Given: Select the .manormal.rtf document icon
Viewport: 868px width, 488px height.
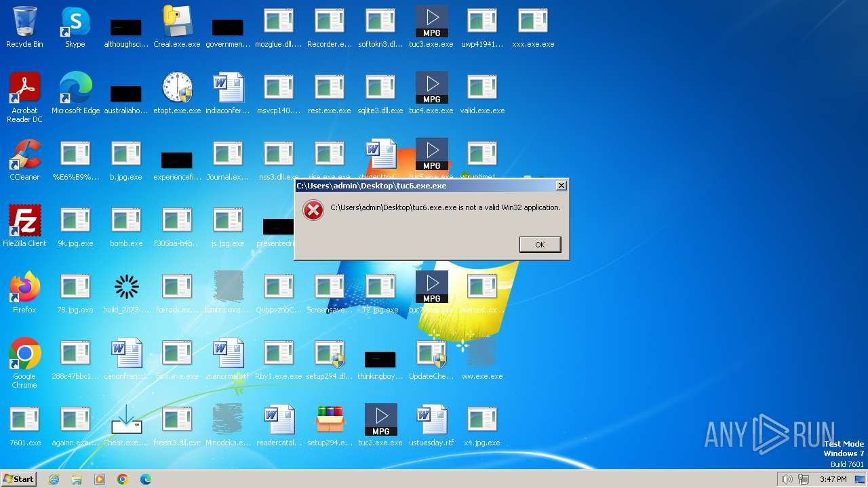Looking at the screenshot, I should pos(228,353).
